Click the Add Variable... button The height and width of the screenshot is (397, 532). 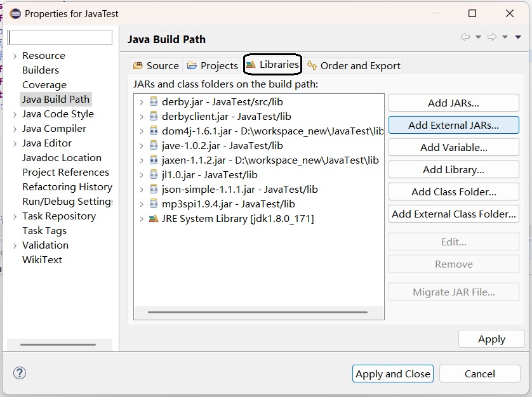[454, 148]
